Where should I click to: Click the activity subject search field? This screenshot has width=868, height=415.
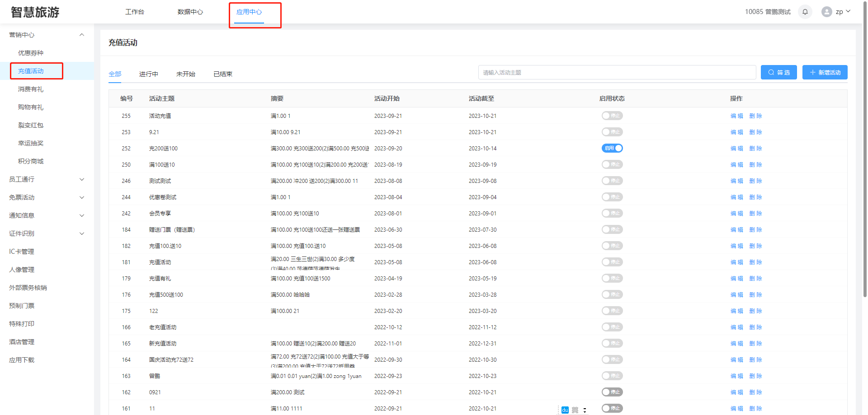(617, 72)
